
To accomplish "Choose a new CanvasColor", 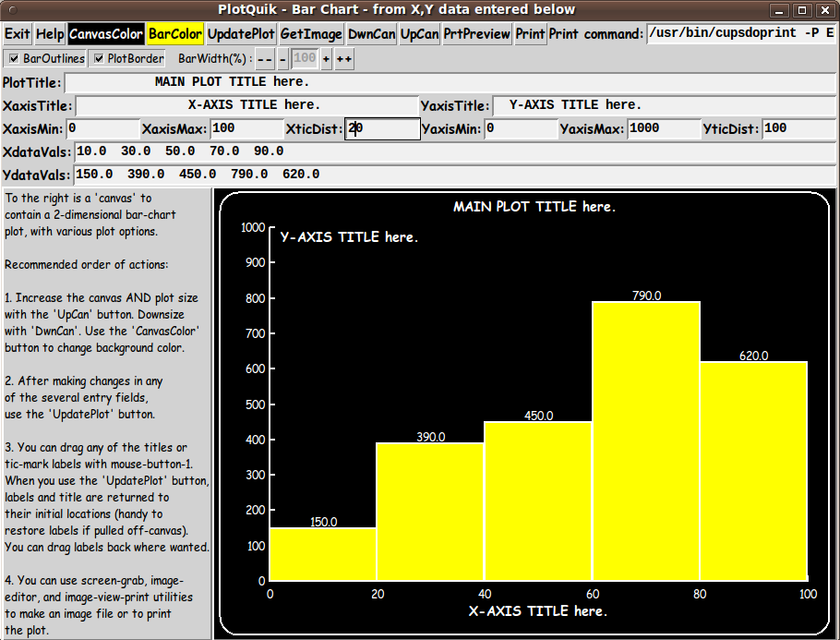I will click(x=105, y=34).
